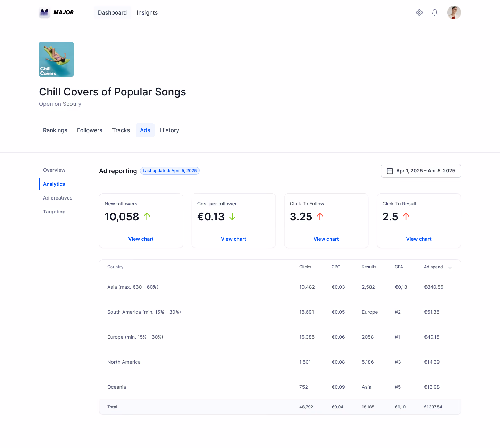The image size is (500, 448).
Task: Open settings via the gear icon
Action: (x=419, y=12)
